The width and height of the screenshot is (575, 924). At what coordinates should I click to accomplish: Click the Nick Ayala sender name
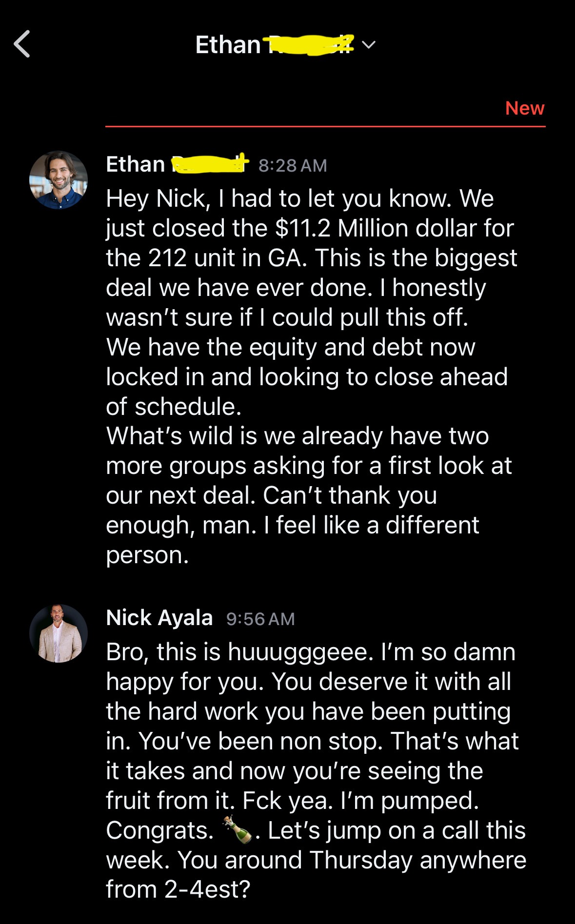(159, 618)
